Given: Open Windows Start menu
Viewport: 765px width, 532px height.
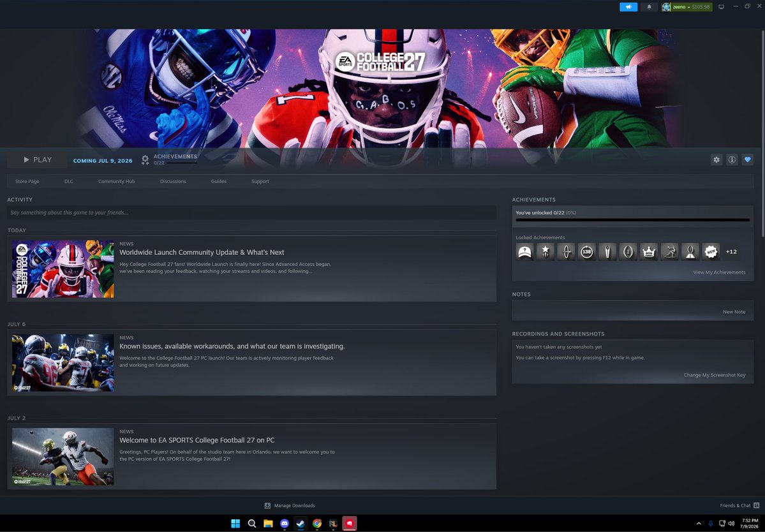Looking at the screenshot, I should (235, 523).
